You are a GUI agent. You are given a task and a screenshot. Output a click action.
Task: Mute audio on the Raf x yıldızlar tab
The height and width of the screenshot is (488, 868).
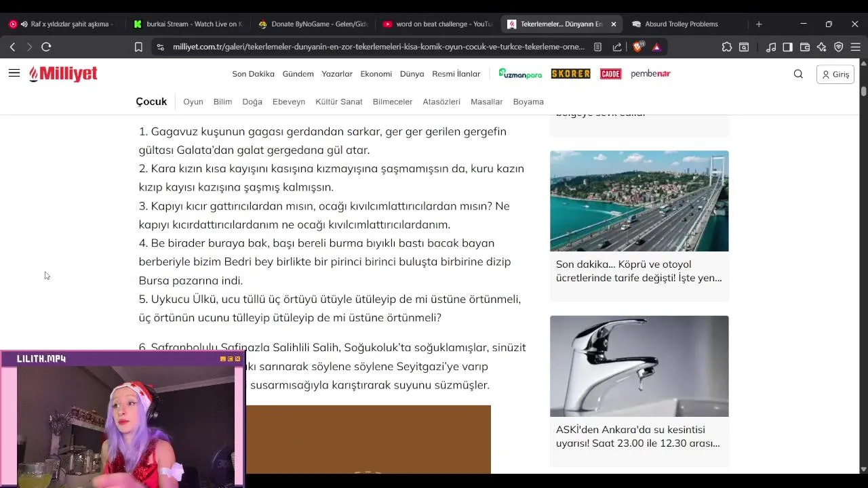point(24,24)
